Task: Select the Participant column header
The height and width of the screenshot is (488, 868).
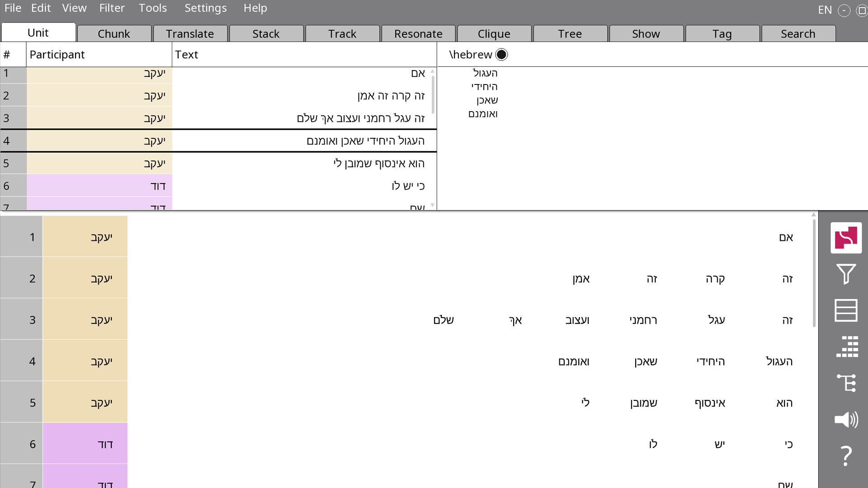Action: pos(57,54)
